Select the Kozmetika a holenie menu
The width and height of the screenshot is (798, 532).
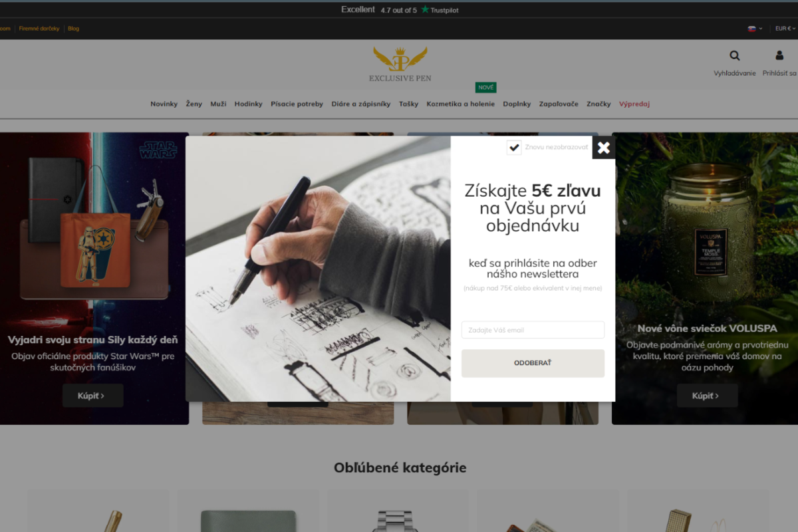(461, 104)
